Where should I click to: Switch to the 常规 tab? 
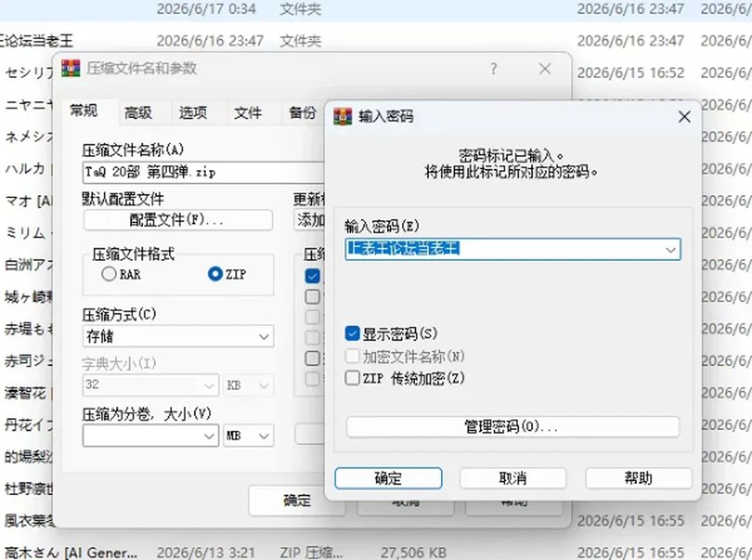[84, 110]
